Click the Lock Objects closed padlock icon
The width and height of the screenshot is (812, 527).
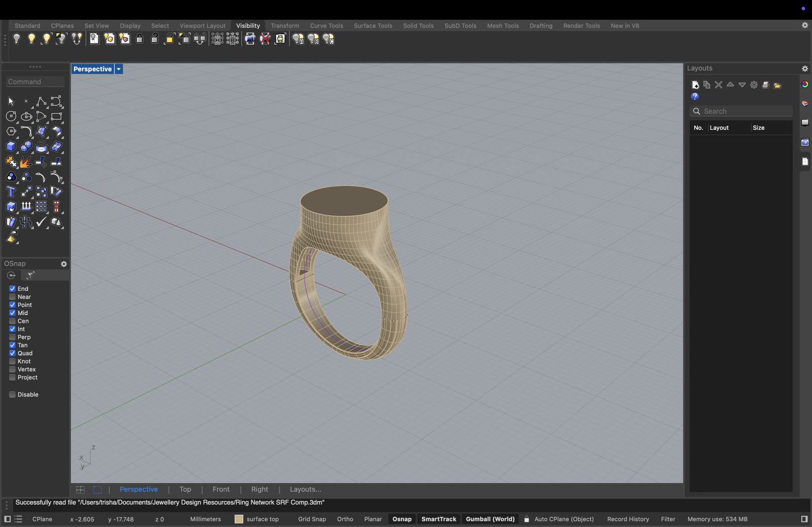click(140, 39)
